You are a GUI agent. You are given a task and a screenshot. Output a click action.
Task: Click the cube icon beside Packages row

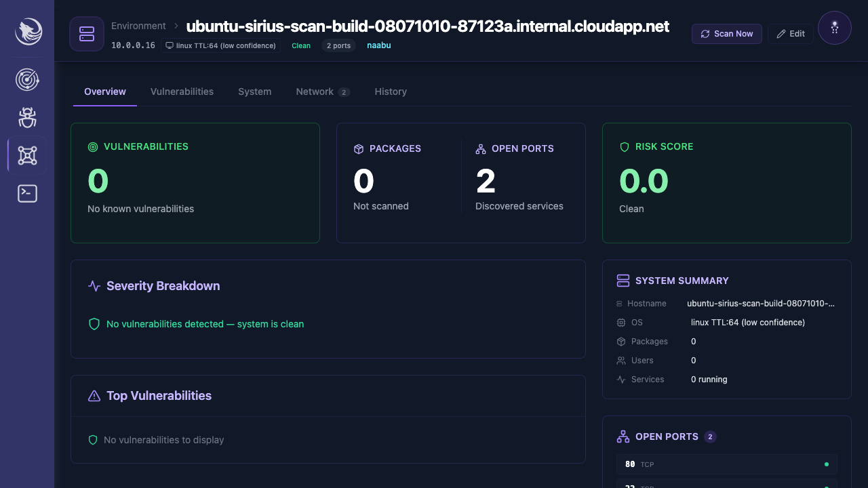pyautogui.click(x=620, y=342)
